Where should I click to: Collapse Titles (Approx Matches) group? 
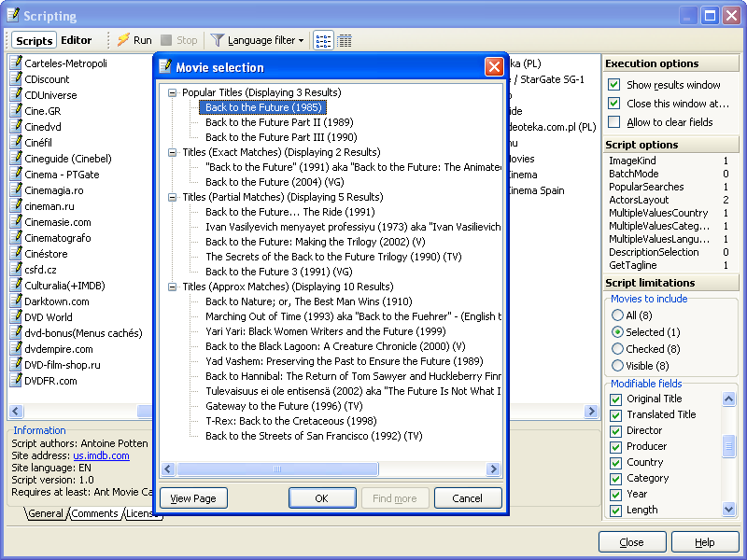[x=173, y=287]
